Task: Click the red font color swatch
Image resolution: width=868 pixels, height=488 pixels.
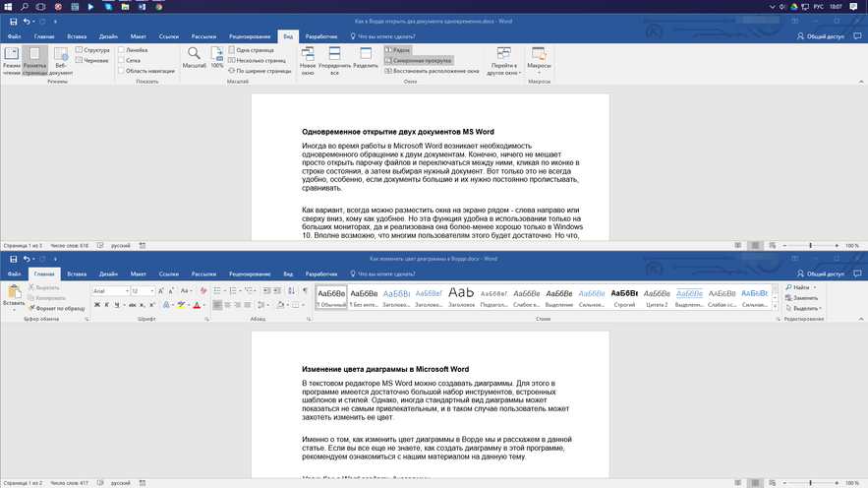Action: 197,306
